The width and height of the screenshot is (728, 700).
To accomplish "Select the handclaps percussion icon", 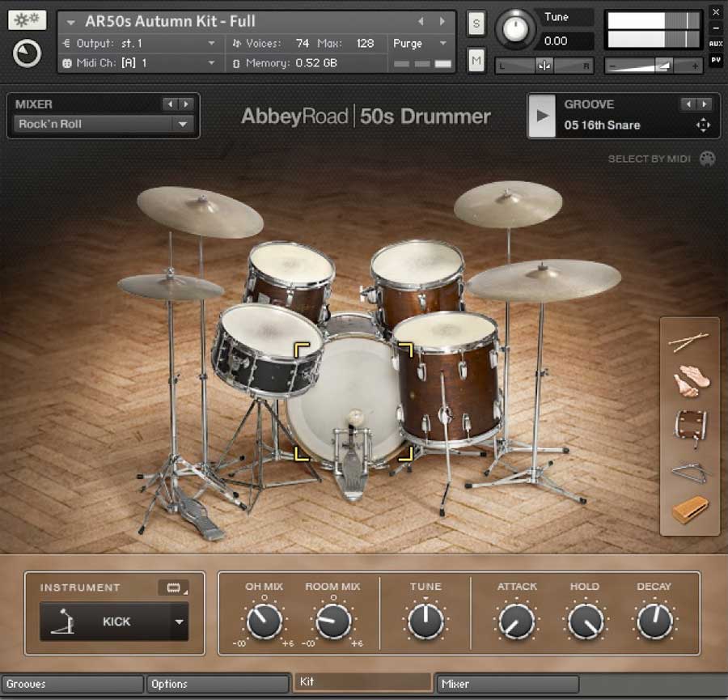I will click(692, 381).
